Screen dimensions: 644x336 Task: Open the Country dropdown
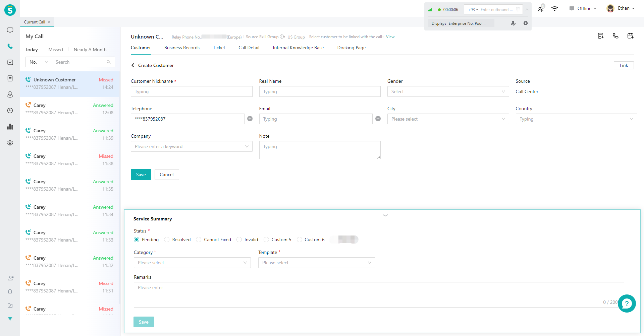(576, 119)
